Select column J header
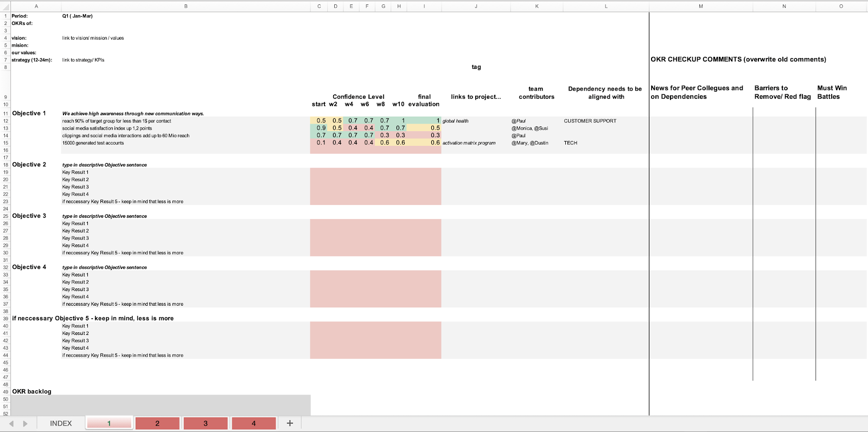 (476, 7)
